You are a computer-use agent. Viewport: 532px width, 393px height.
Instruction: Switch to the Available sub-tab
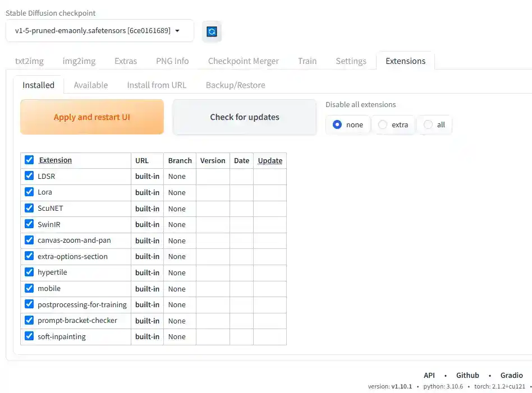tap(91, 85)
